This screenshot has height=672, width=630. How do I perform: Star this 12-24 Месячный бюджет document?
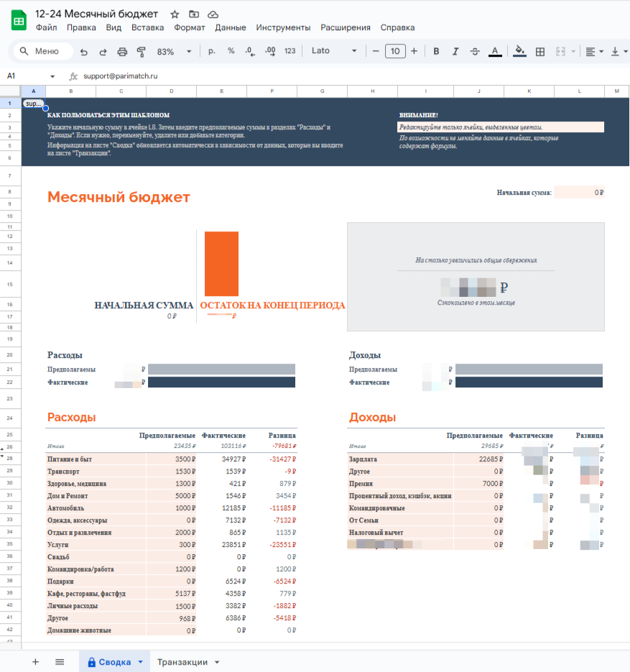click(175, 14)
